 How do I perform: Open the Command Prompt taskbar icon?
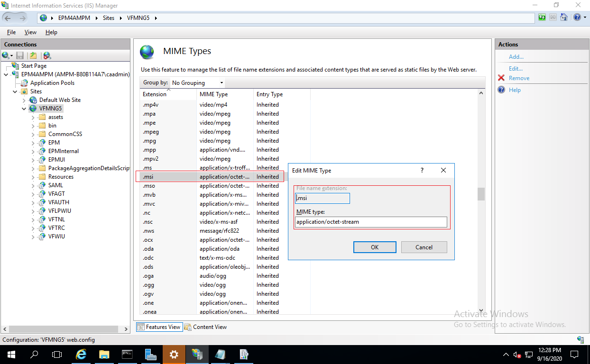pos(128,354)
